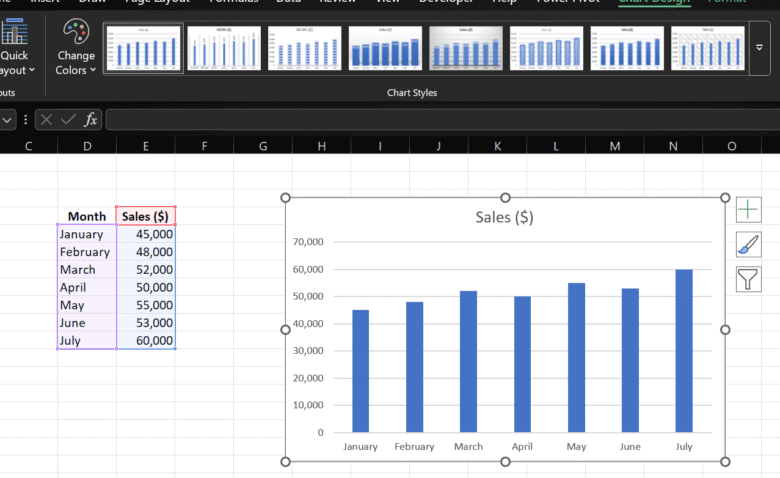780x478 pixels.
Task: Select the 60,000 sales cell
Action: (146, 341)
